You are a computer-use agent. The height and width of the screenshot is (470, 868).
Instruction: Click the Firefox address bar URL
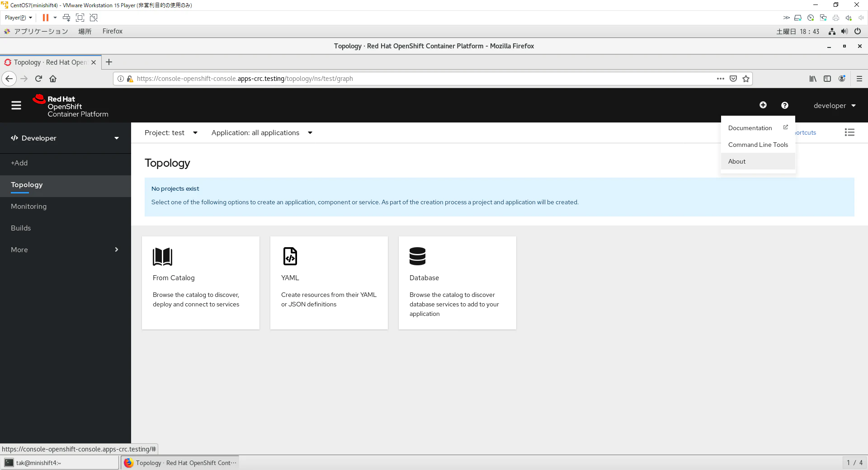[x=245, y=79]
